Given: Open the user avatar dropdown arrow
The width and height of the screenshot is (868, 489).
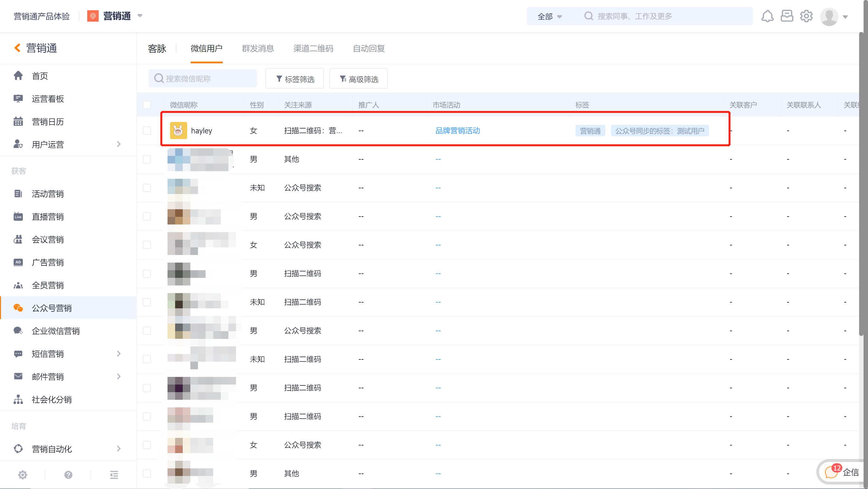Looking at the screenshot, I should (x=845, y=17).
